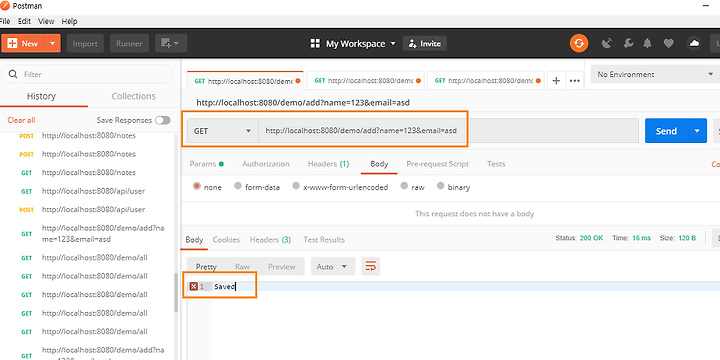Open the Headers (1) request tab
The height and width of the screenshot is (360, 720).
tap(328, 163)
